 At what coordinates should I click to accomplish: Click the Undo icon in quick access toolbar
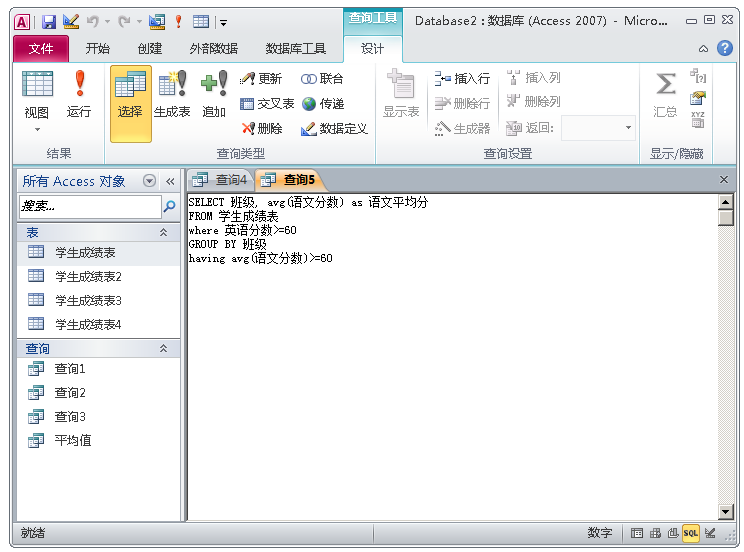point(93,21)
